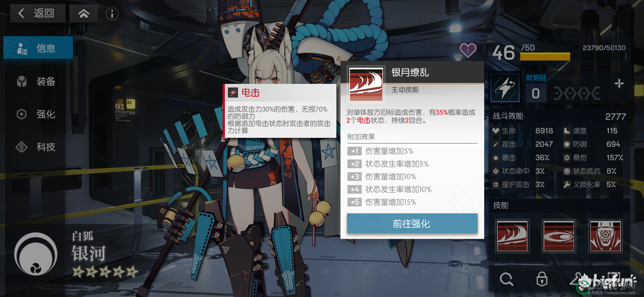644x297 pixels.
Task: Go back with 返回 button
Action: click(38, 13)
